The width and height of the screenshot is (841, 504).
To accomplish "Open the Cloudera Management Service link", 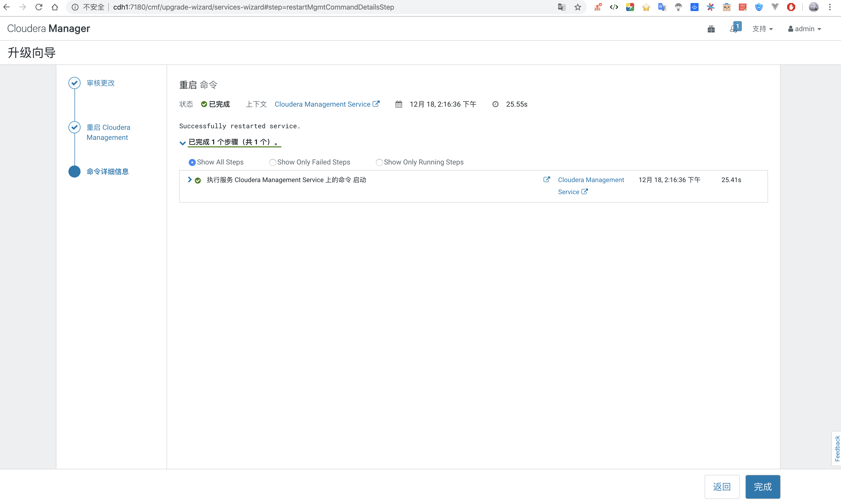I will pos(322,104).
